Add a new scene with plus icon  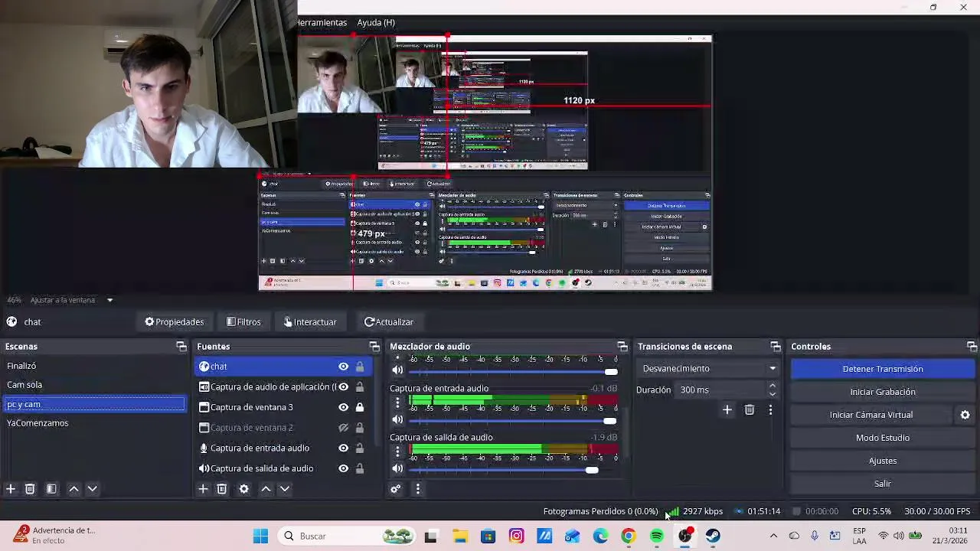[11, 489]
